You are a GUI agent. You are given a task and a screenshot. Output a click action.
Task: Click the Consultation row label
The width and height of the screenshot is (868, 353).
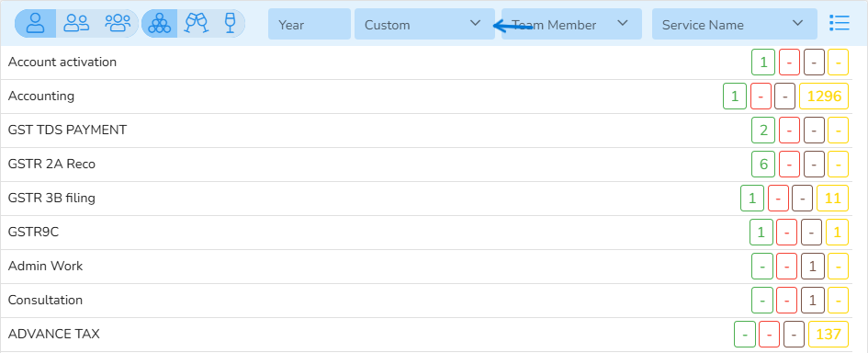(45, 301)
